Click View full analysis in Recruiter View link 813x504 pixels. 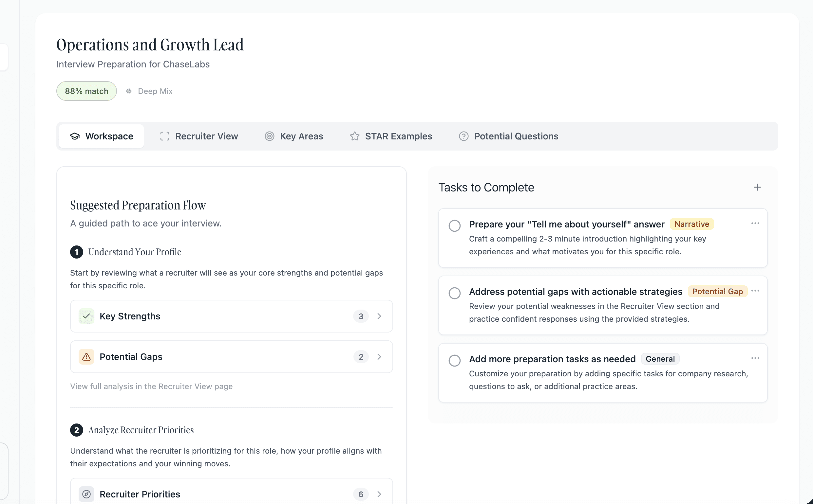point(151,386)
